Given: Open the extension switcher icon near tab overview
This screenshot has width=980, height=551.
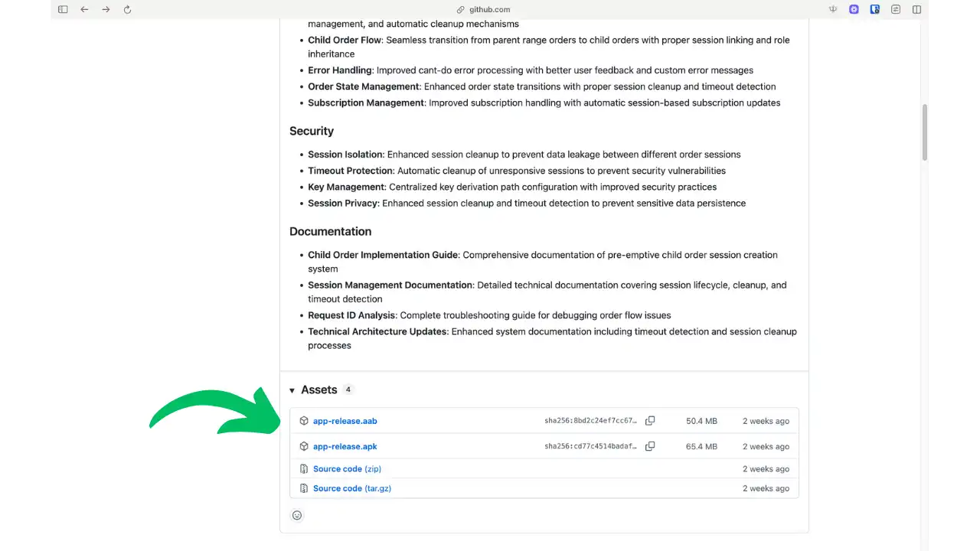Looking at the screenshot, I should [895, 9].
